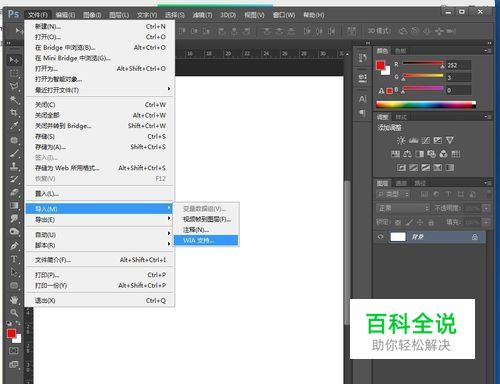Pick a color from the spectrum ramp
Screen dimensions: 500x384
click(426, 105)
